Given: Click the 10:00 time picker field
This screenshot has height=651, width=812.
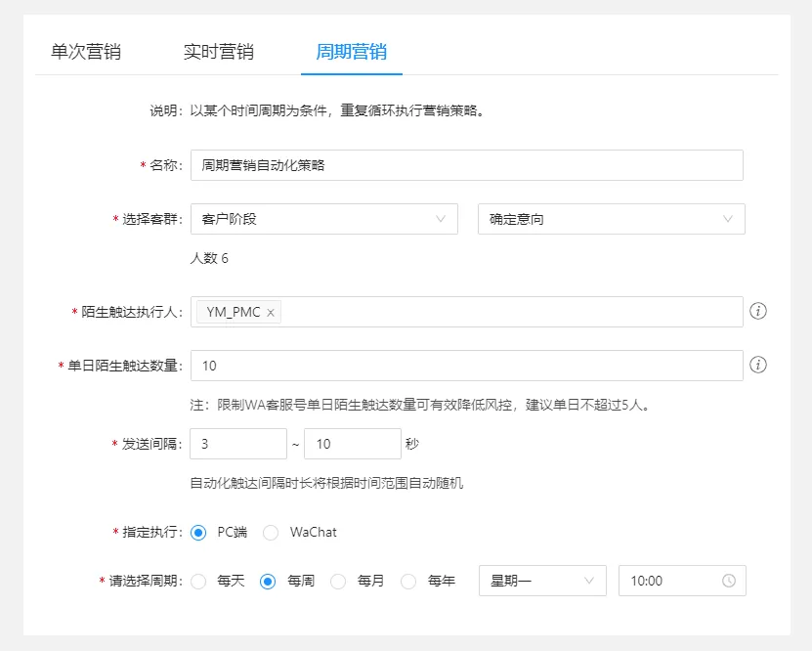Looking at the screenshot, I should [x=682, y=581].
